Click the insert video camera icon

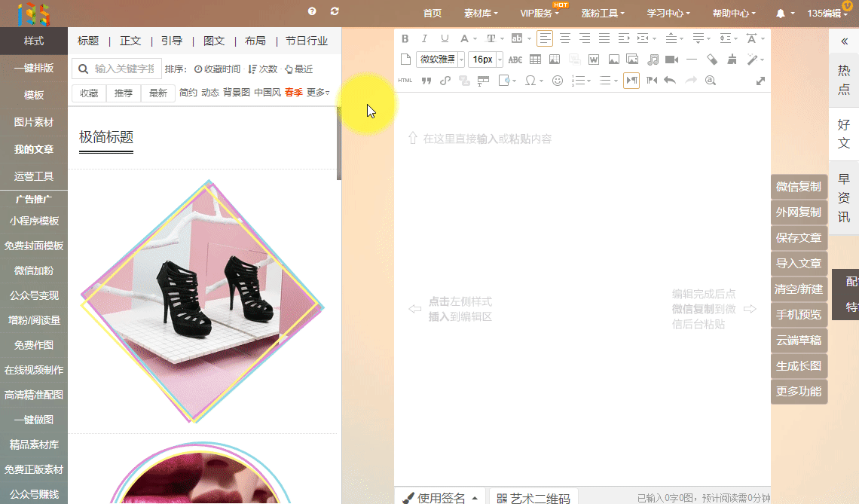coord(672,60)
